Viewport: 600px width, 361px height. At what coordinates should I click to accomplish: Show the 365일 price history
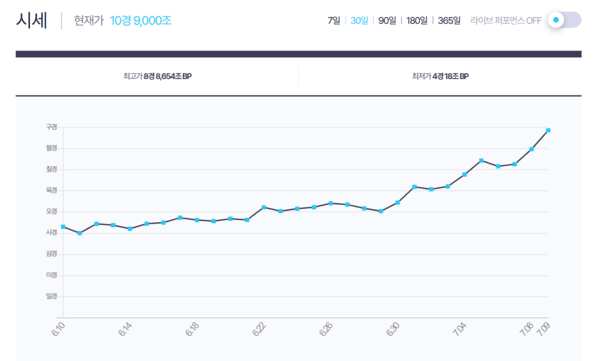[x=449, y=20]
